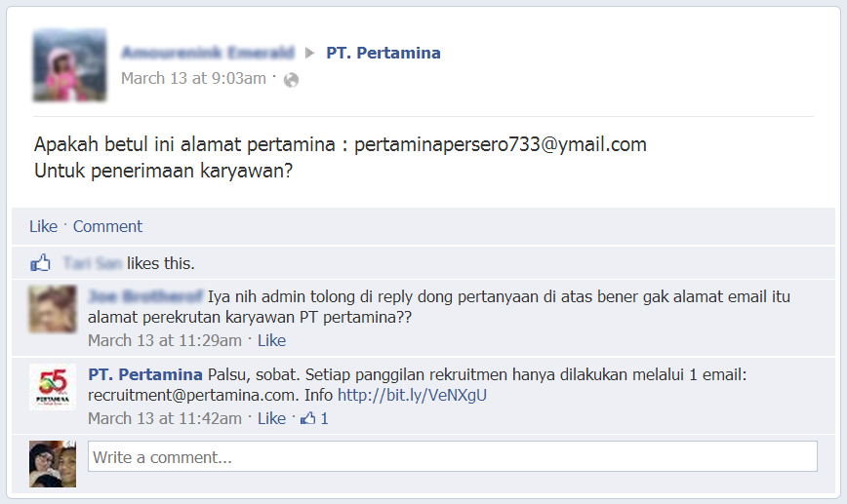847x504 pixels.
Task: Like the original post
Action: coord(43,226)
